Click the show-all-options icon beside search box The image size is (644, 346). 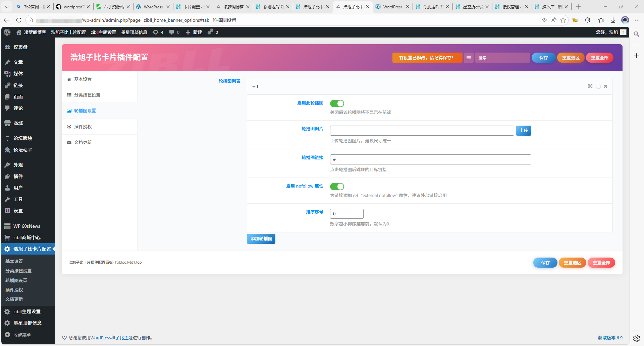469,58
